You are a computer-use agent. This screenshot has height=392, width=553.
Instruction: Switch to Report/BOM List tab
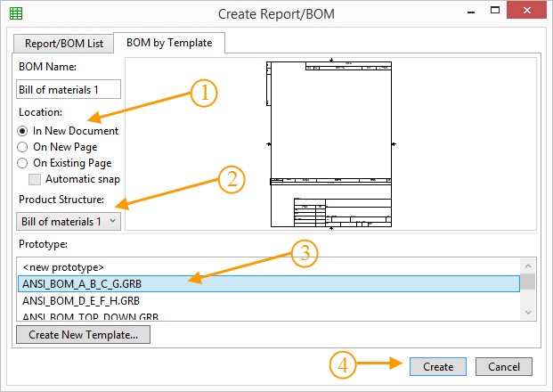click(x=64, y=42)
